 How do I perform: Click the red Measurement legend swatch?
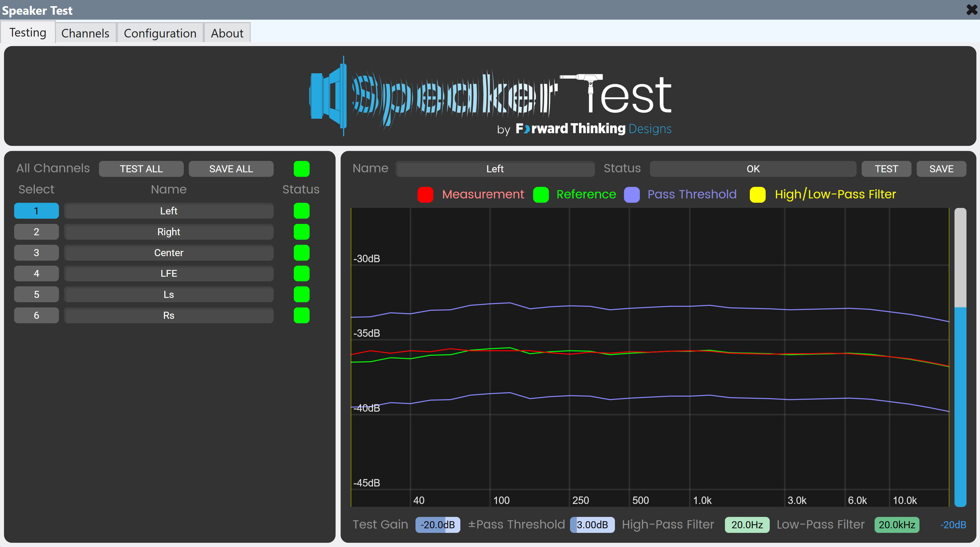(x=425, y=195)
